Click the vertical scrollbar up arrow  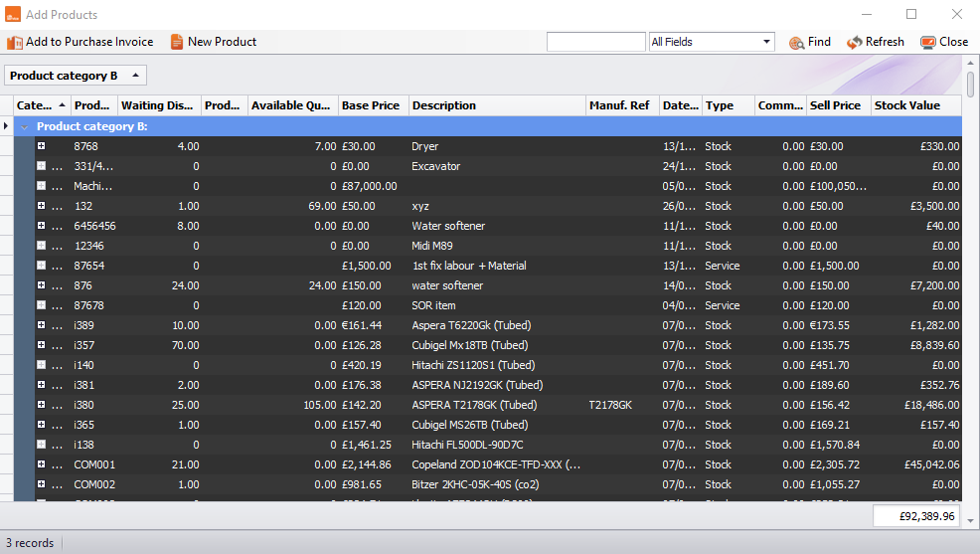tap(970, 63)
